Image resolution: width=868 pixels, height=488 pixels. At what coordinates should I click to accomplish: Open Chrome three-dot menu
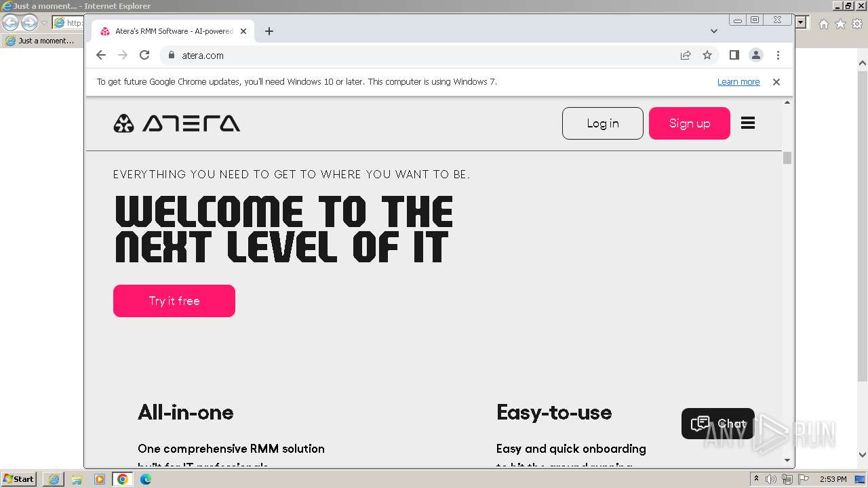pos(778,56)
